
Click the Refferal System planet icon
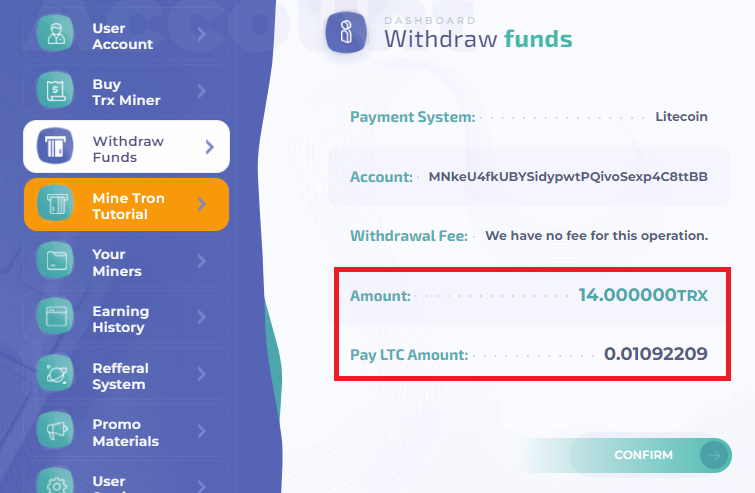55,374
